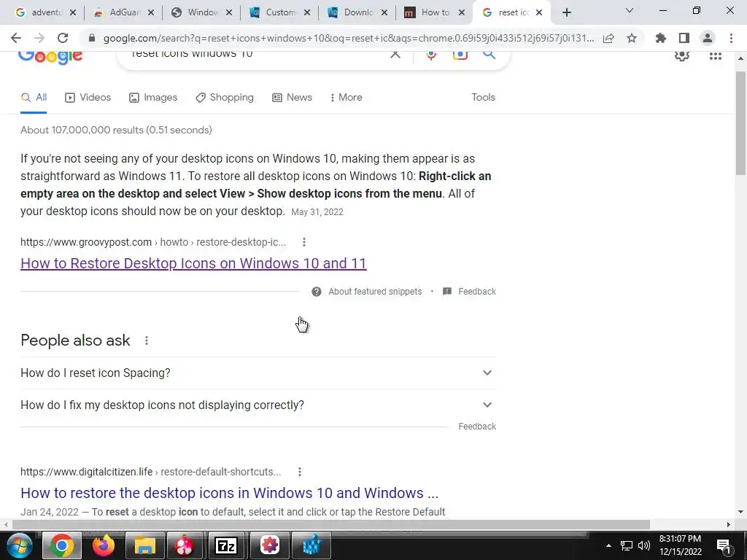Expand 'How do I fix my desktop icons' question
The image size is (747, 560).
[258, 405]
